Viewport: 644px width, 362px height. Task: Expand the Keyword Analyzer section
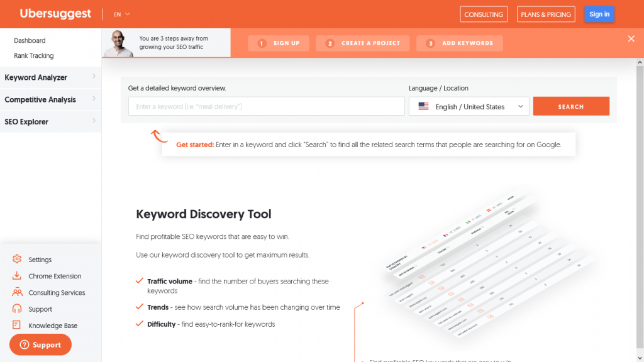click(x=50, y=77)
